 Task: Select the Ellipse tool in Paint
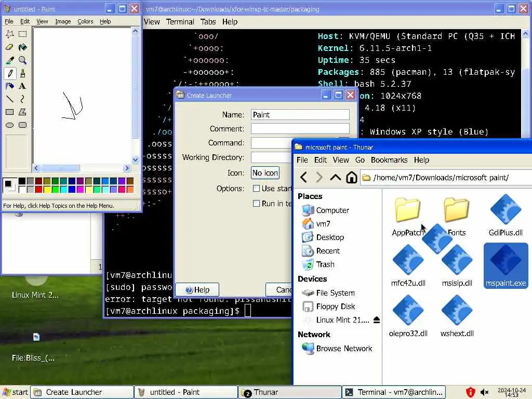click(10, 125)
